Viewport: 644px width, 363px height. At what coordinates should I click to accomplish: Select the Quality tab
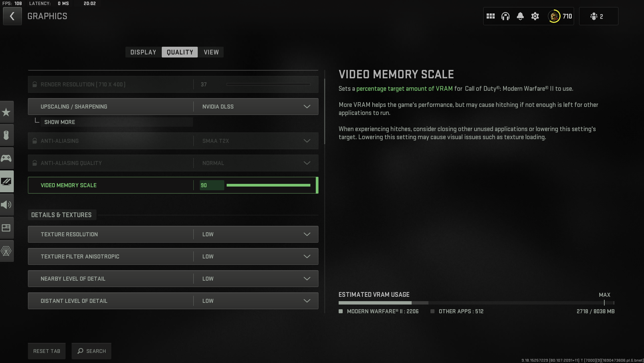point(180,52)
